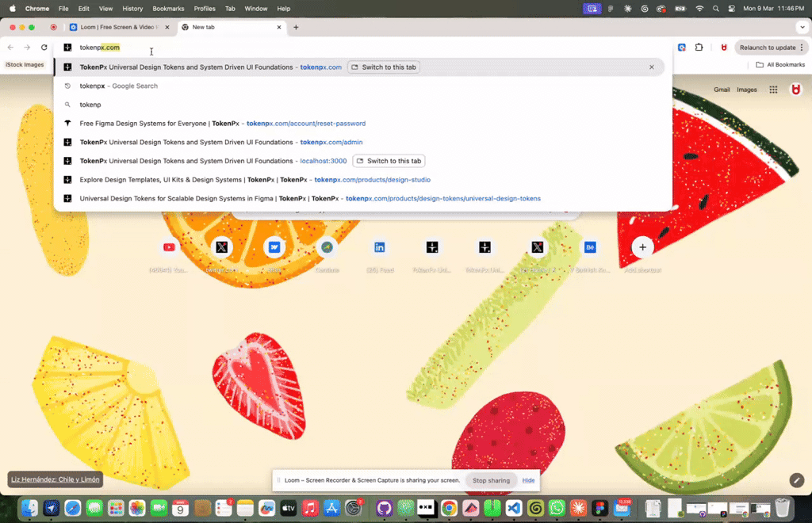812x523 pixels.
Task: Click the Google account avatar
Action: click(795, 90)
